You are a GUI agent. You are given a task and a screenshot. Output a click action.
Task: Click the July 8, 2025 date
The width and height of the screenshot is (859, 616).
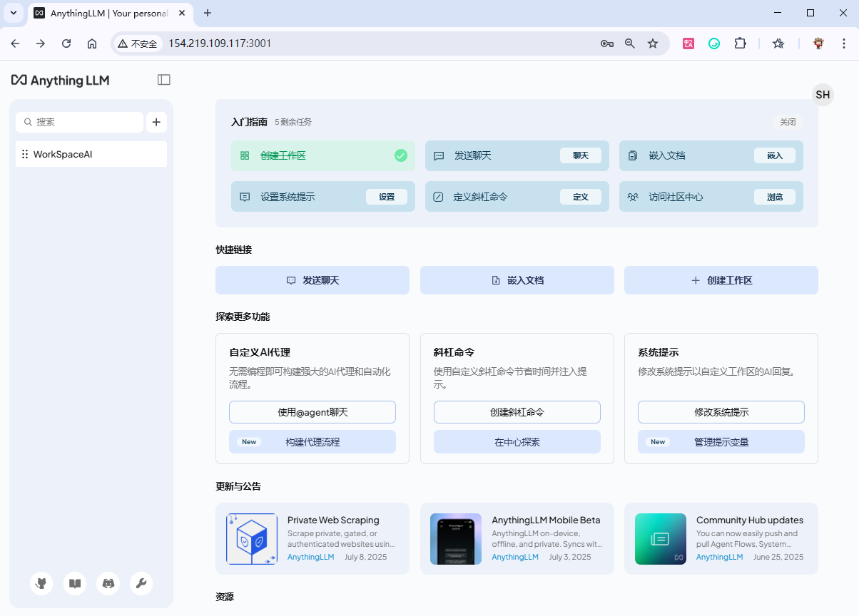click(366, 557)
